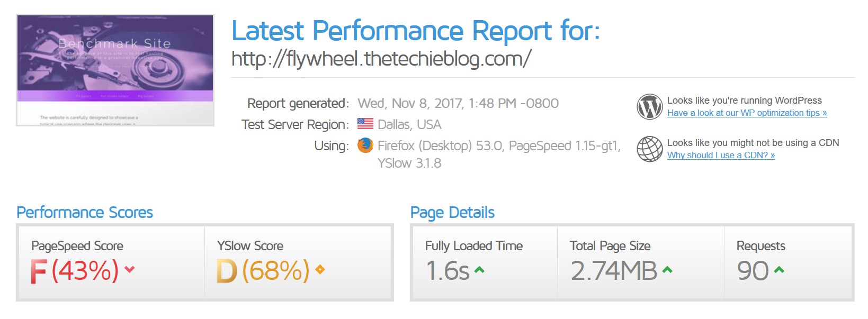Screen dimensions: 868x319
Task: Click the WordPress logo icon
Action: click(x=650, y=107)
